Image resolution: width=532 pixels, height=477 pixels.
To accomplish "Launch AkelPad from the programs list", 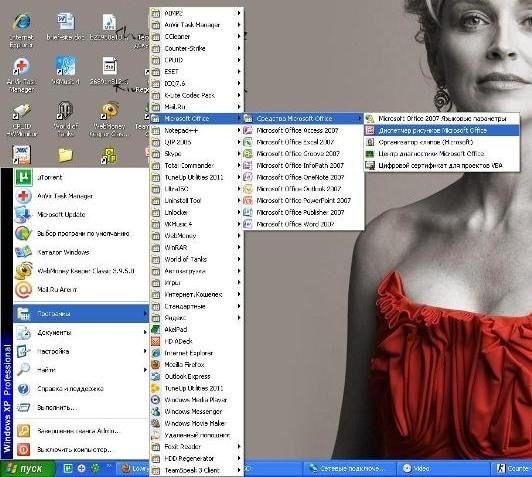I will click(196, 329).
